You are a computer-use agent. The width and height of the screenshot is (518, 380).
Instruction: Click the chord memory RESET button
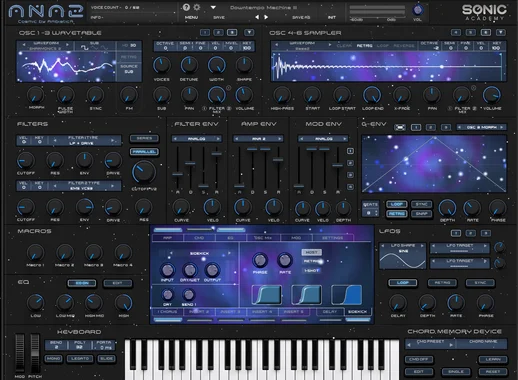[493, 371]
